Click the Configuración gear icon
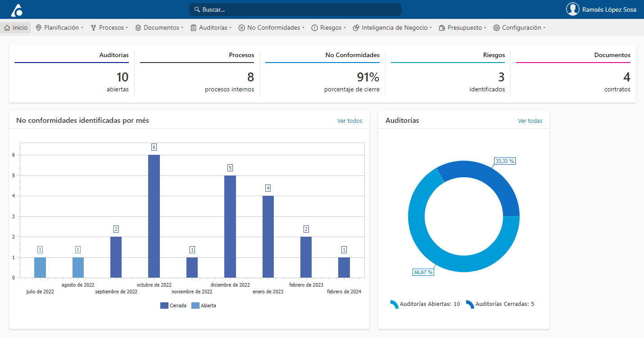The image size is (644, 337). click(x=496, y=28)
